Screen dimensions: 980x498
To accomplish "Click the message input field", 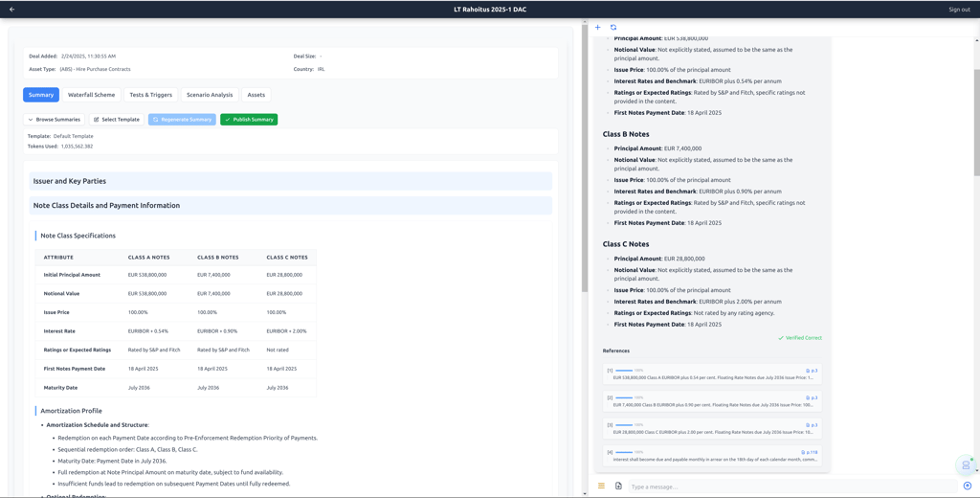I will point(791,487).
